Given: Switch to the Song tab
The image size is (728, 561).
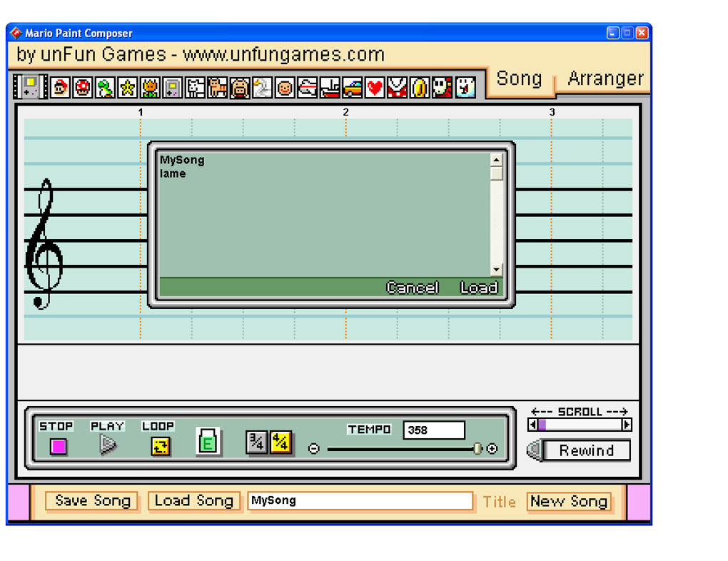Looking at the screenshot, I should click(x=519, y=79).
